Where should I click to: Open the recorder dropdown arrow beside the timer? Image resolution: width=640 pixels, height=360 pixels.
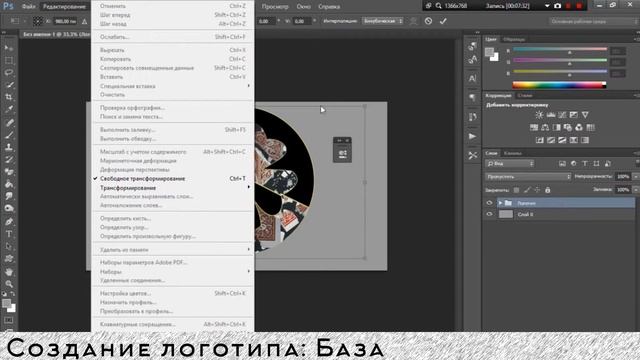coord(547,6)
